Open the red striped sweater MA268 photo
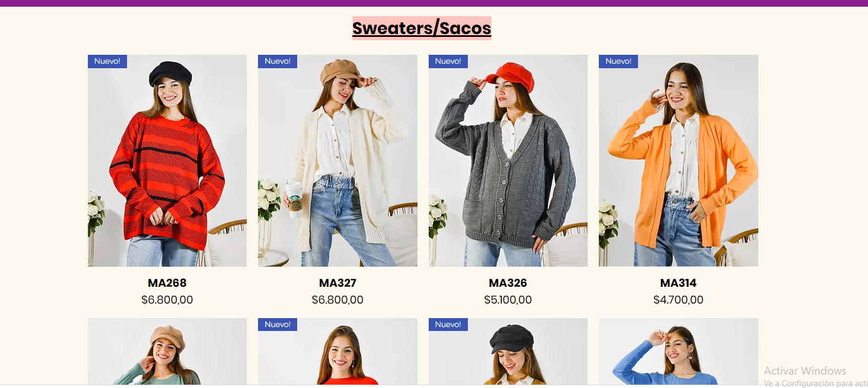Image resolution: width=868 pixels, height=388 pixels. pyautogui.click(x=167, y=160)
